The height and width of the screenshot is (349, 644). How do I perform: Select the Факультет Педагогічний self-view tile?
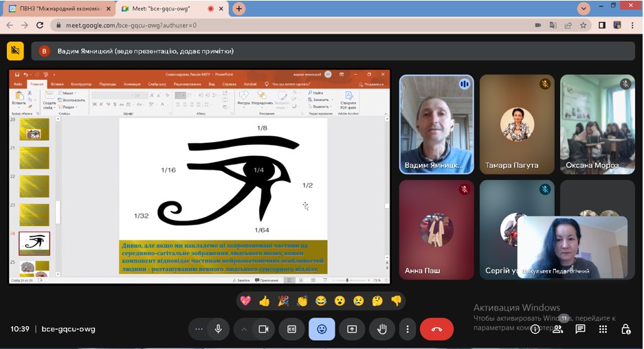click(573, 247)
